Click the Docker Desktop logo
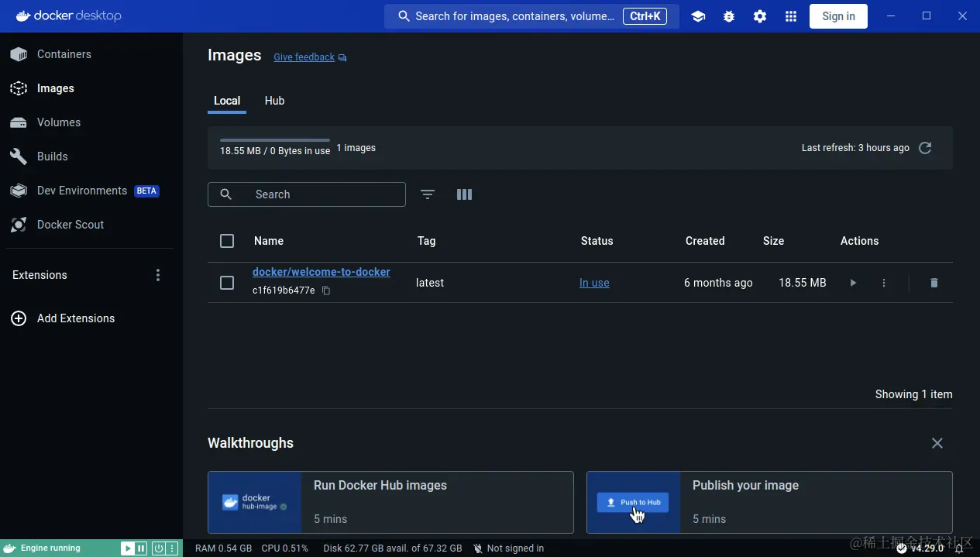Viewport: 980px width, 557px height. click(68, 15)
